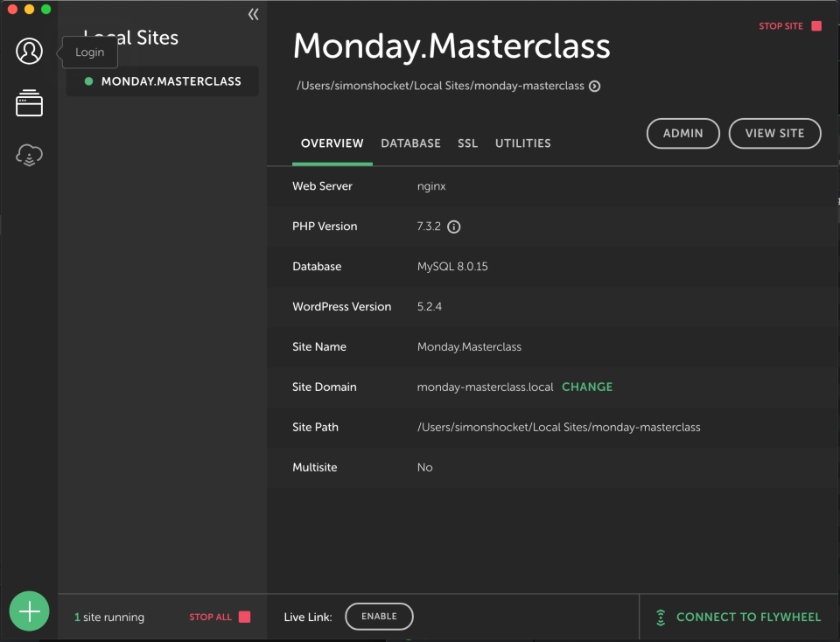Open the cloud Connect icon in sidebar

[29, 156]
